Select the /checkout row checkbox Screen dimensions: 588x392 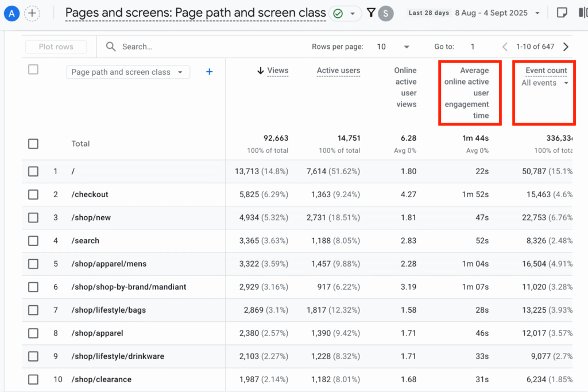[33, 194]
